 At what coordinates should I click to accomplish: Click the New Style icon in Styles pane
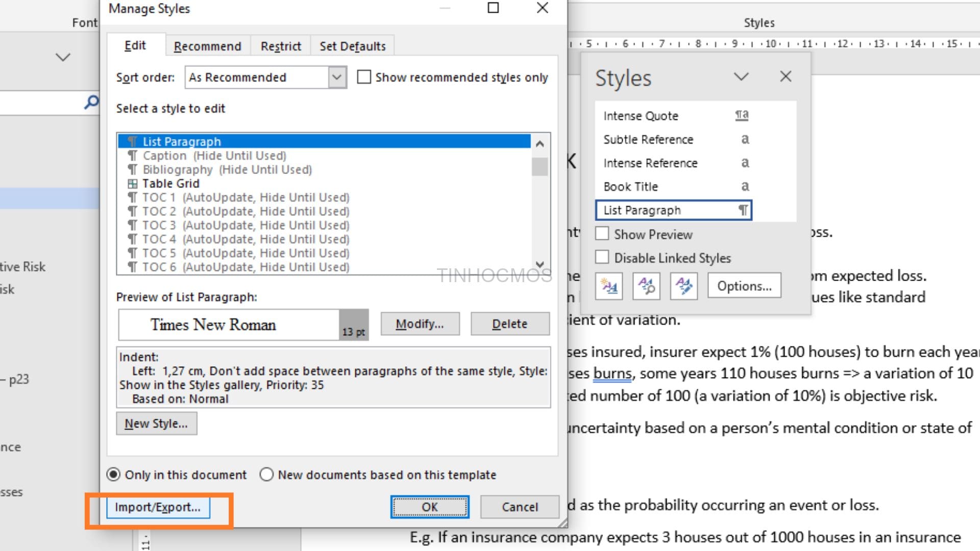click(609, 286)
